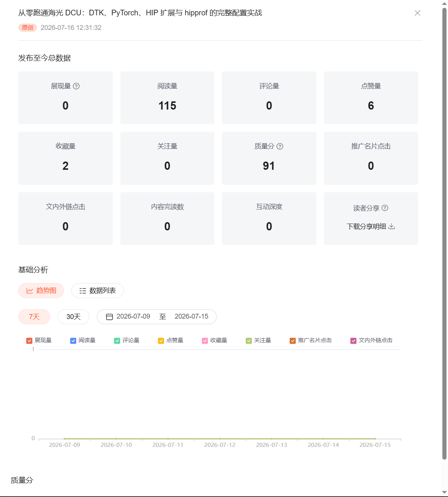This screenshot has width=448, height=497.
Task: Click the 点赞量 value 6
Action: 371,106
